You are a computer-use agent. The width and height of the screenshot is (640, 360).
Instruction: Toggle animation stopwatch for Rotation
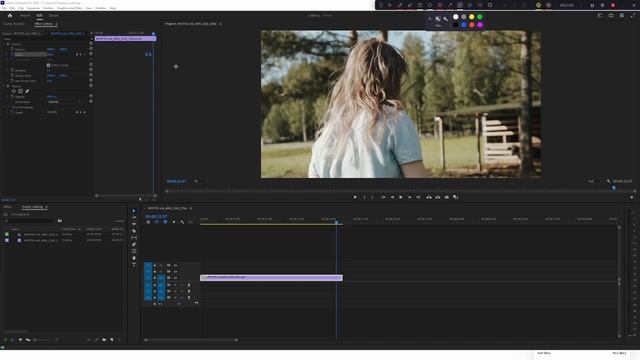tap(12, 70)
